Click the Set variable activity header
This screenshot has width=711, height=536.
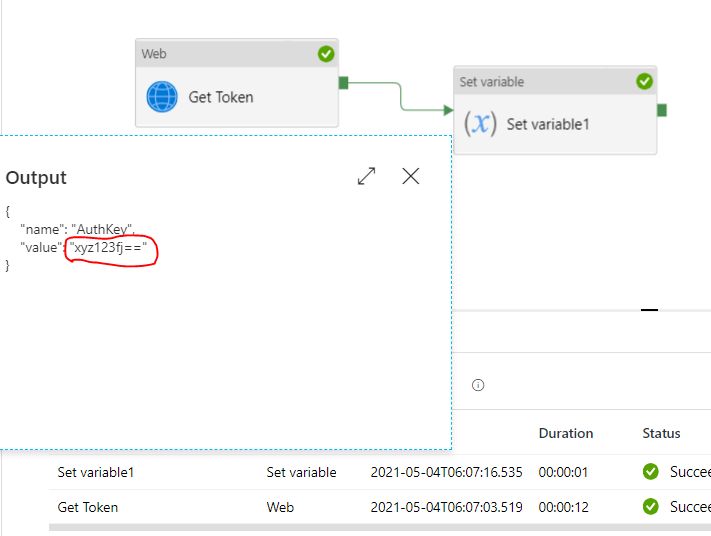[555, 81]
